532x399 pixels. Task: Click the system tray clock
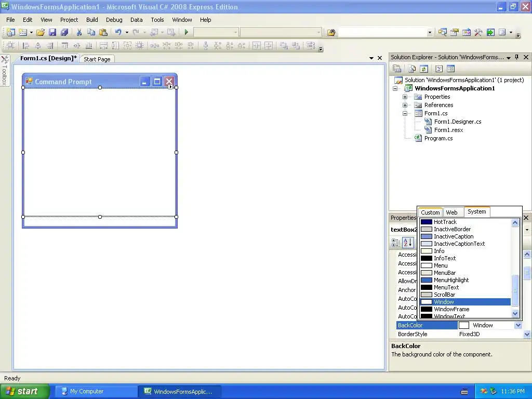pos(512,392)
